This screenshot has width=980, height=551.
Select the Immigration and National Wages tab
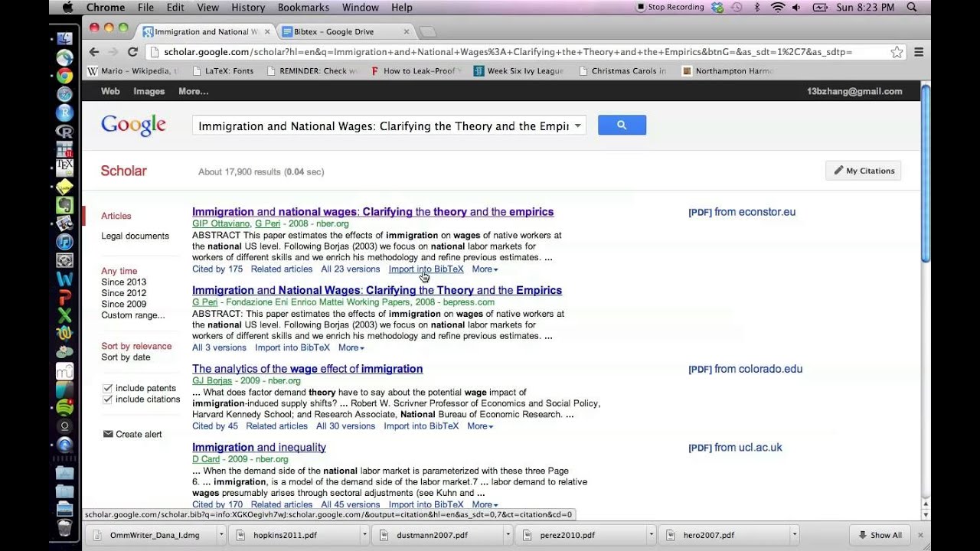[205, 31]
